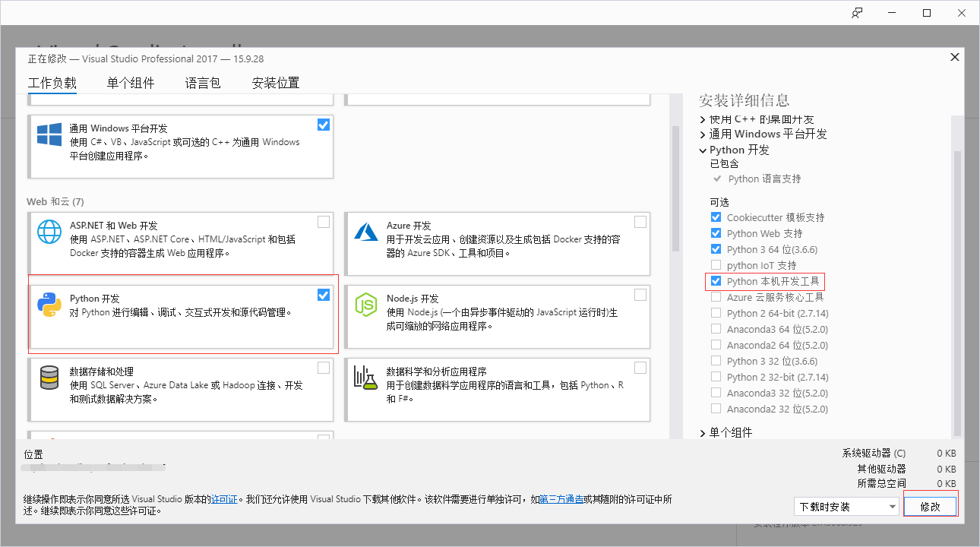Viewport: 980px width, 547px height.
Task: Select the Universal Windows Platform workload icon
Action: click(x=49, y=135)
